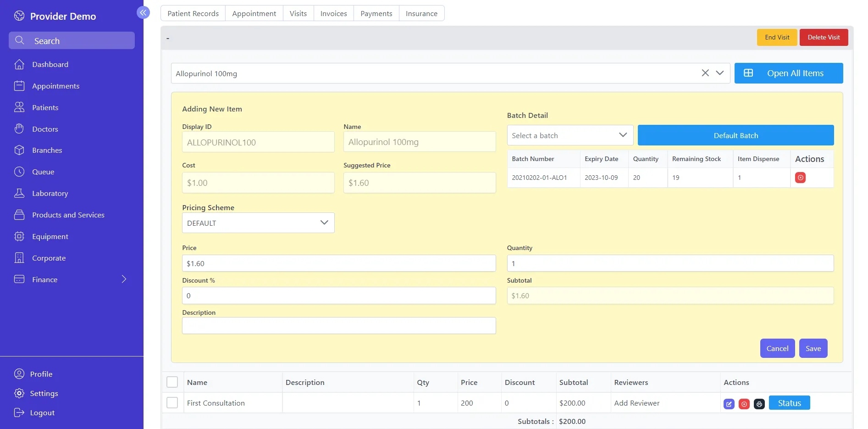Screen dimensions: 868x429
Task: Click the Default Batch button
Action: [735, 135]
